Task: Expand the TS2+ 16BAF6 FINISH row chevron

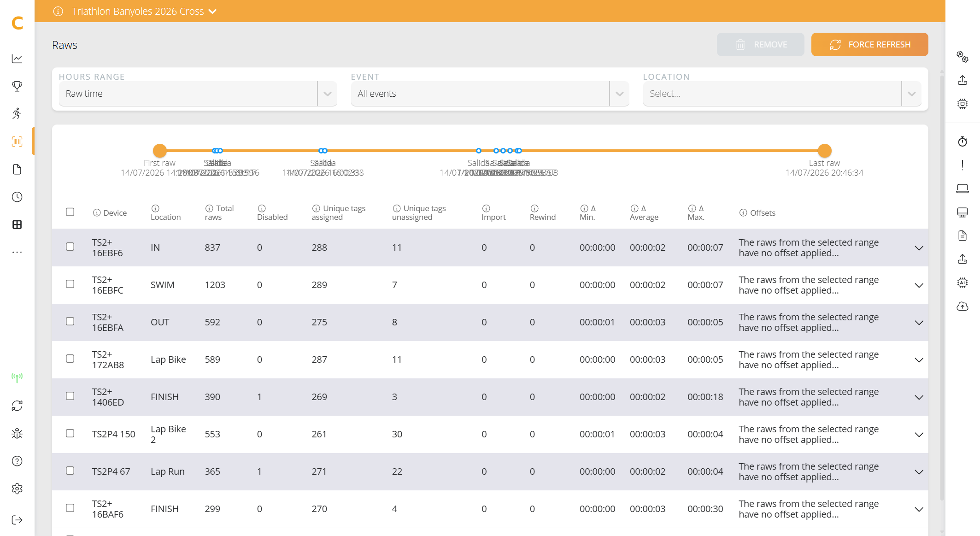Action: pyautogui.click(x=919, y=509)
